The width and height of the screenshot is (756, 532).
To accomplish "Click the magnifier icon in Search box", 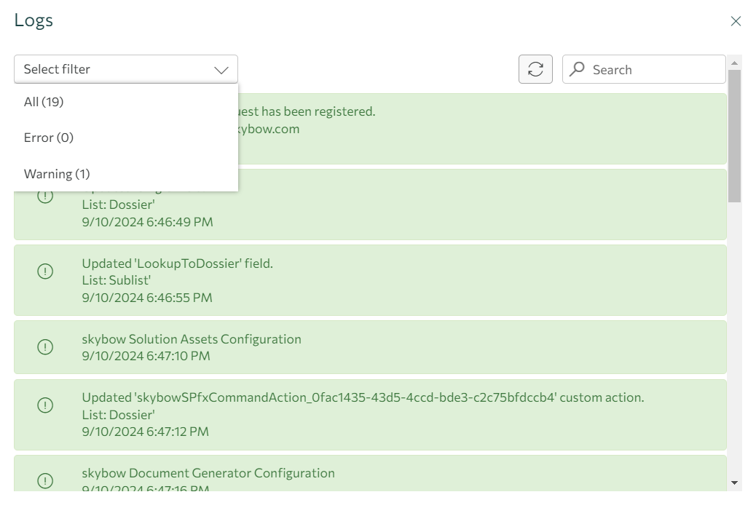I will (x=578, y=69).
